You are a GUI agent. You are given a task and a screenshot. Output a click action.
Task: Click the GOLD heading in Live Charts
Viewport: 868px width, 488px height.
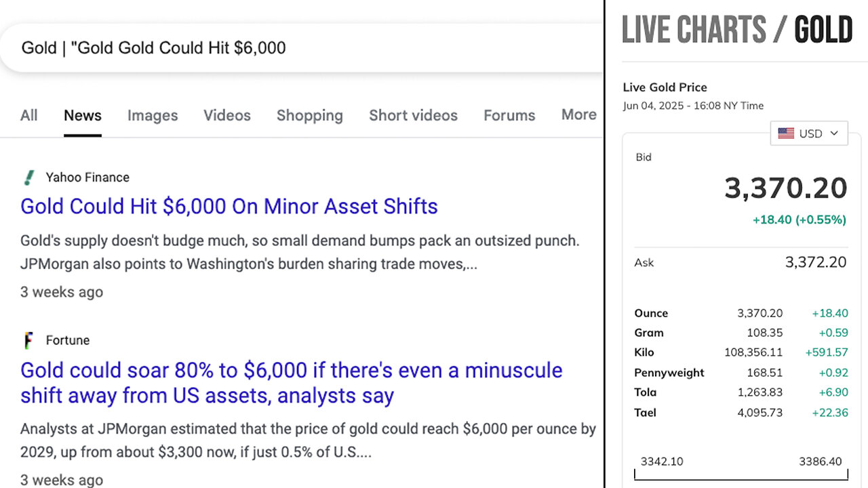coord(823,30)
